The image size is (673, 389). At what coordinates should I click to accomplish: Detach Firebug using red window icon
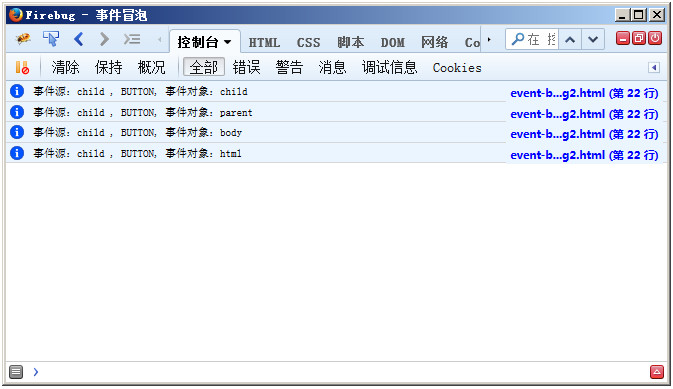click(x=639, y=38)
